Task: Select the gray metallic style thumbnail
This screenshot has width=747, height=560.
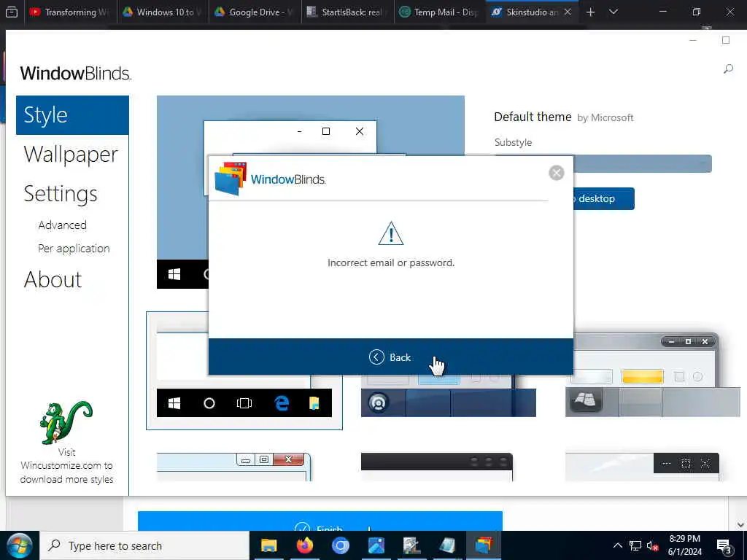Action: tap(653, 375)
